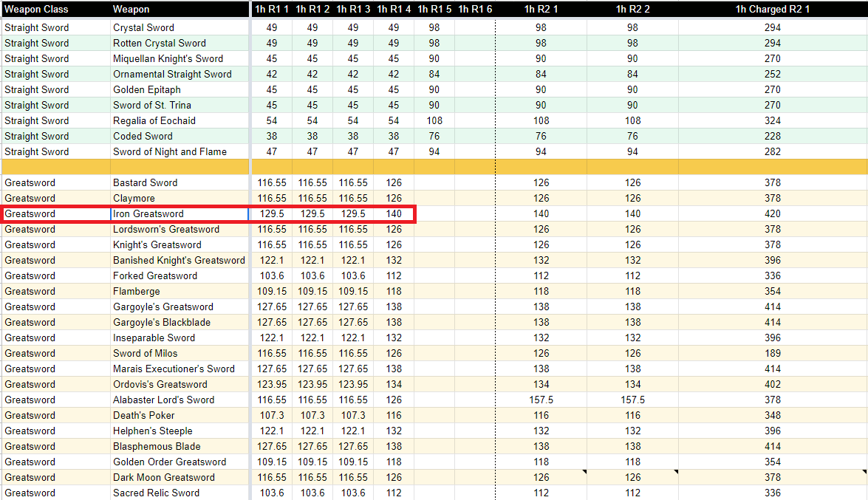Select the Death's Poker cell

coord(180,415)
